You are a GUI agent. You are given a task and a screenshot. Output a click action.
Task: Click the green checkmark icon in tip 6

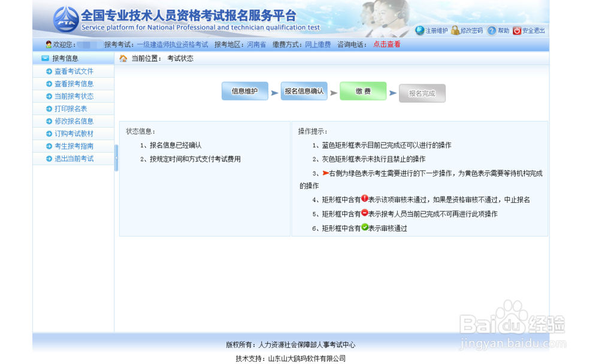tap(365, 227)
